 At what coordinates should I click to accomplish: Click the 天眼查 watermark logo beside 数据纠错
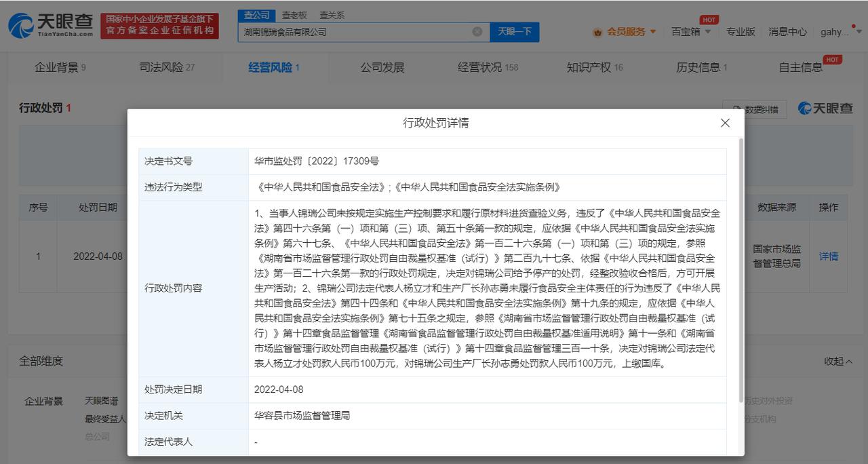point(825,109)
